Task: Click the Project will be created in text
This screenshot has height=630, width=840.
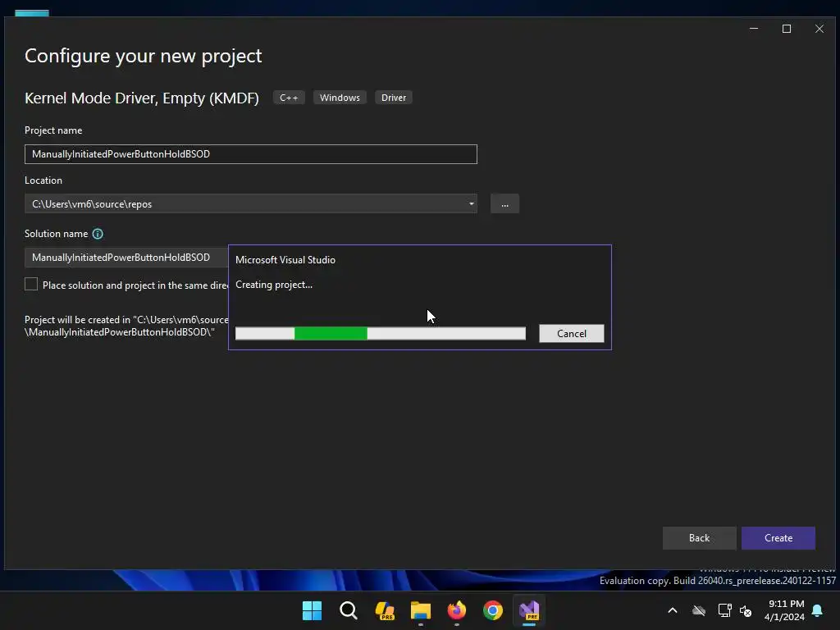Action: [126, 326]
